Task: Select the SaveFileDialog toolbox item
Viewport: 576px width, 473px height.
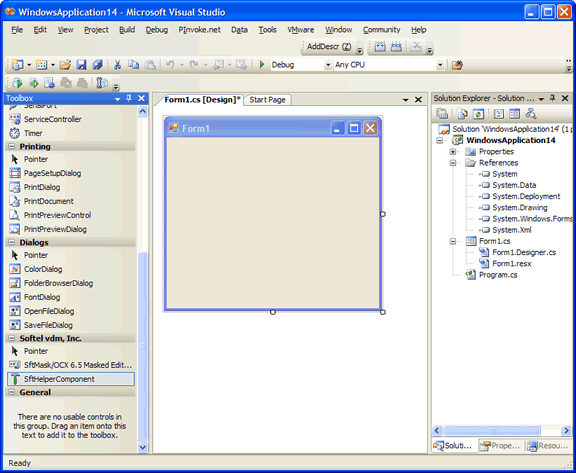Action: (x=71, y=325)
